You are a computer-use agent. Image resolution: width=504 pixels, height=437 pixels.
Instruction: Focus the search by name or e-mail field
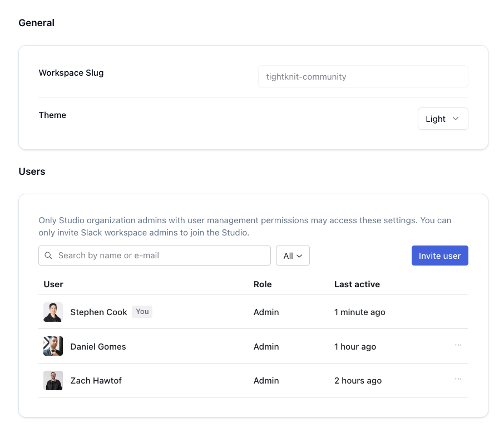point(155,256)
